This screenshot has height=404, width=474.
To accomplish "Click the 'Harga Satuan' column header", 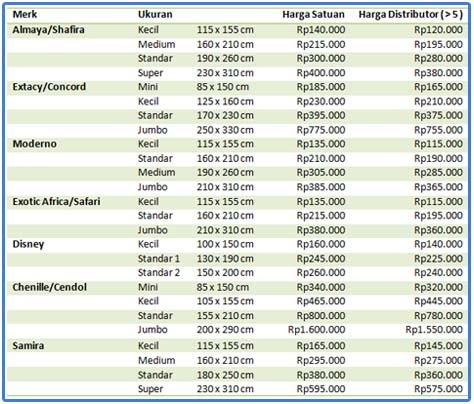I will pos(313,14).
